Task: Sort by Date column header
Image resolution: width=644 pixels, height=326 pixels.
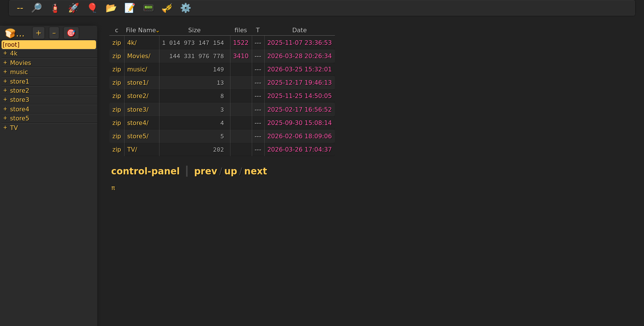Action: pos(299,30)
